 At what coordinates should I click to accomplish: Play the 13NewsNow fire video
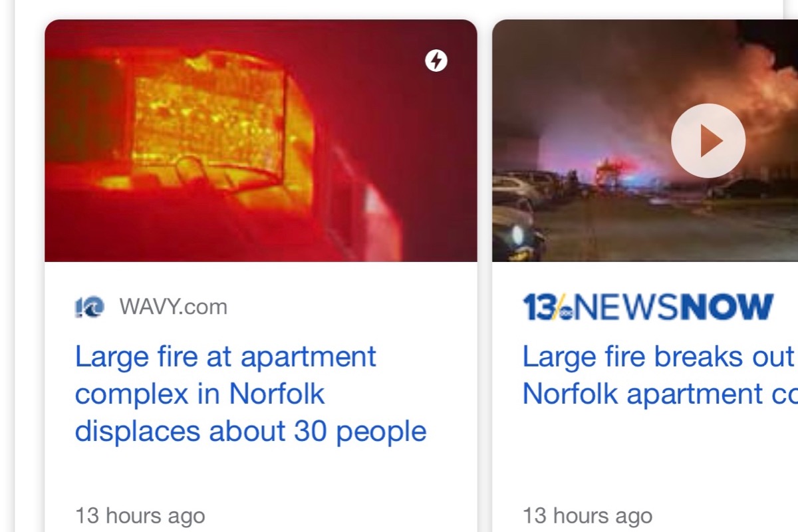click(x=708, y=141)
